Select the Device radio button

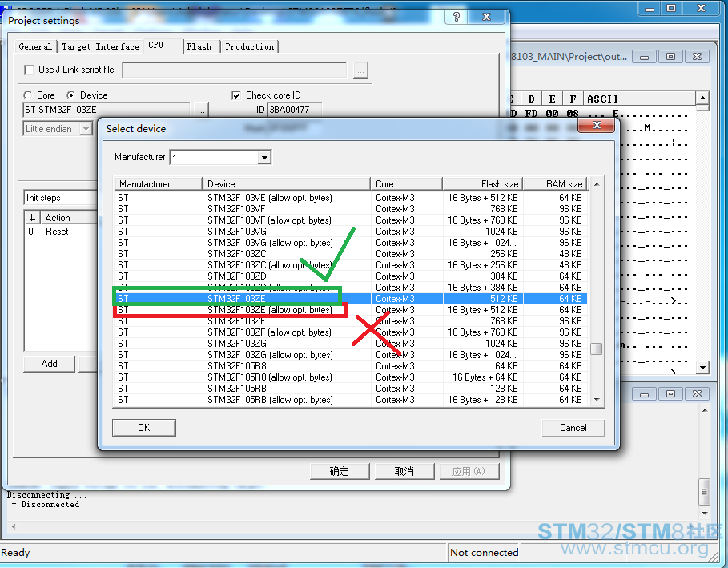[70, 95]
